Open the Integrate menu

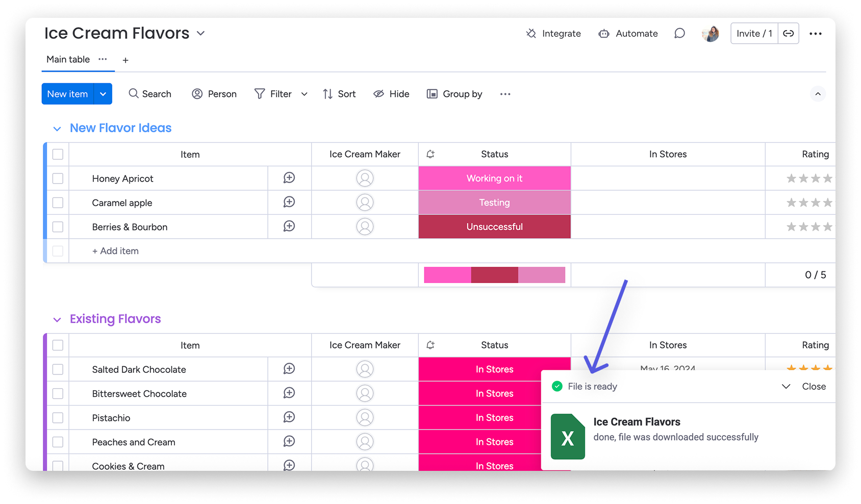tap(553, 34)
